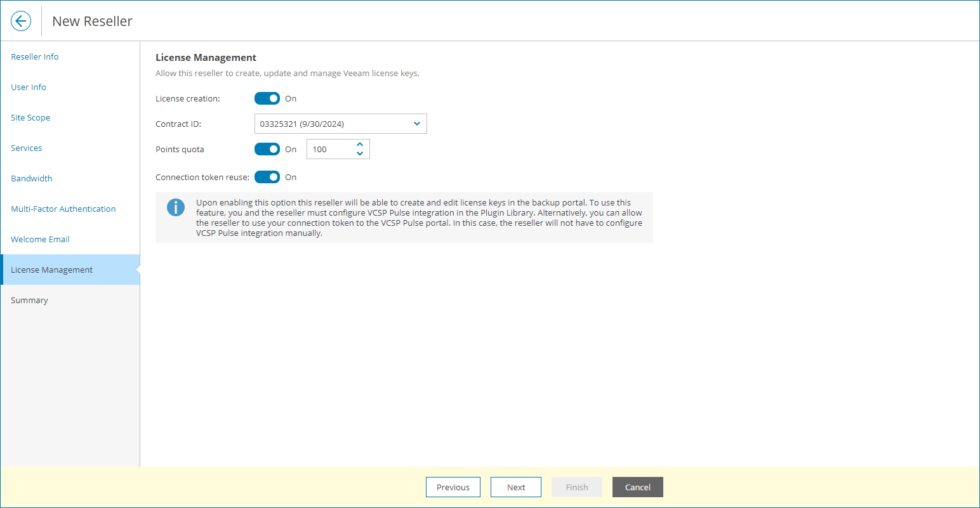This screenshot has height=508, width=980.
Task: Click the 'Contract ID:' label
Action: [x=178, y=124]
